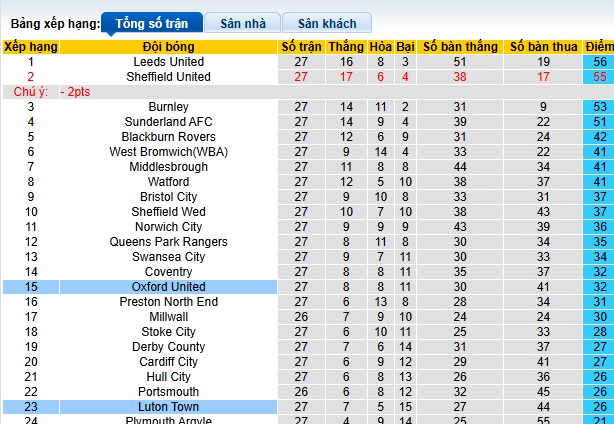Click the Đội bóng column header
Viewport: 614px width, 424px height.
(x=167, y=47)
